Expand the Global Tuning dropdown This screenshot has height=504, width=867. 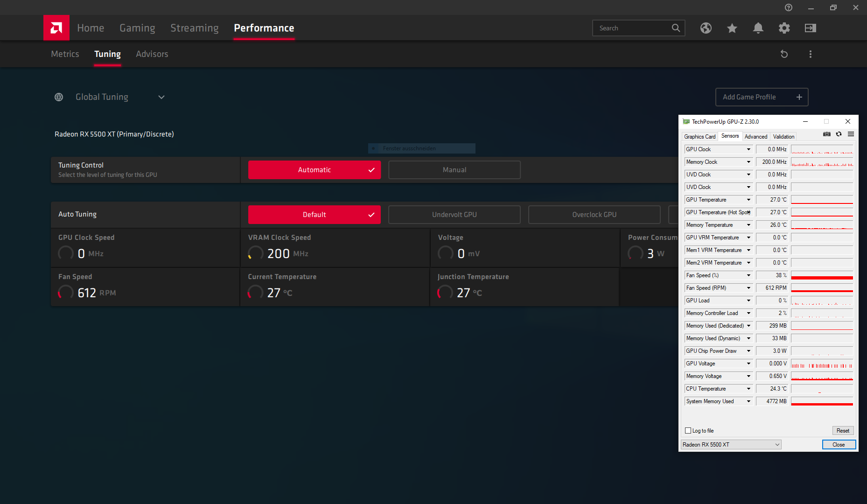pyautogui.click(x=161, y=97)
